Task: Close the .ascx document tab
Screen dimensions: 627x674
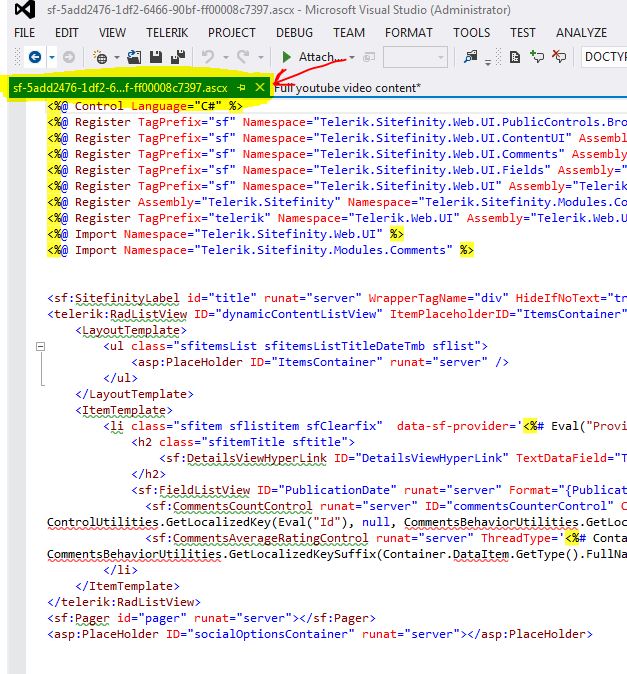Action: 260,88
